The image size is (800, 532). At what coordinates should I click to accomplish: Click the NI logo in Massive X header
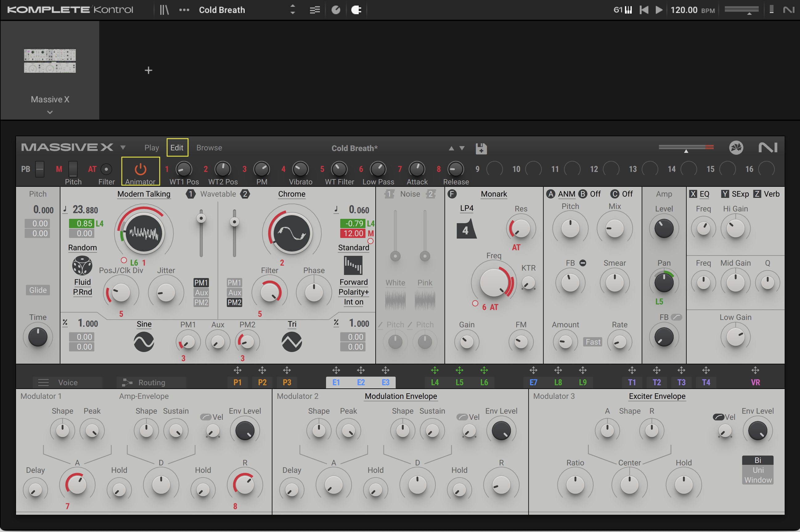tap(768, 148)
